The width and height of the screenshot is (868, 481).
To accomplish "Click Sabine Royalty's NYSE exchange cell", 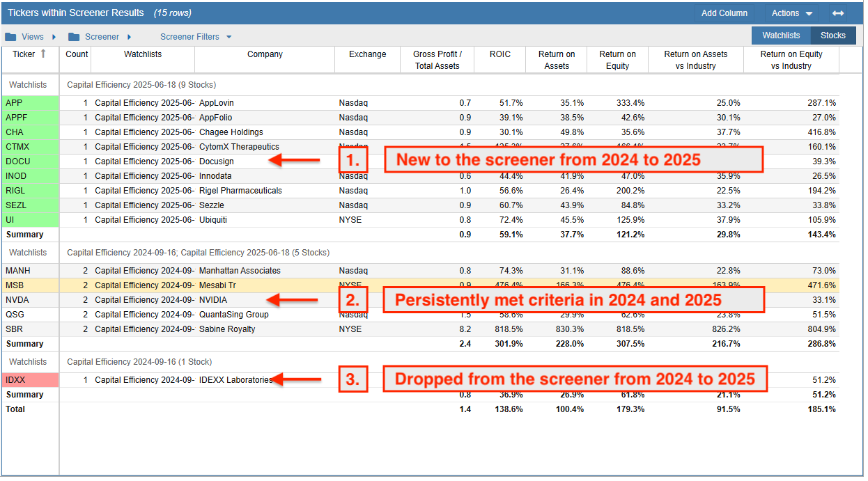I will [350, 329].
